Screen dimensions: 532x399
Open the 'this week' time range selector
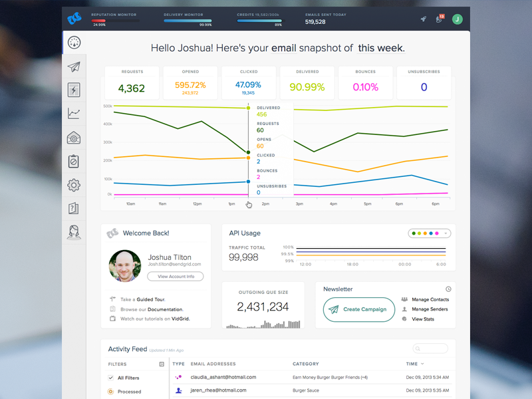point(380,48)
